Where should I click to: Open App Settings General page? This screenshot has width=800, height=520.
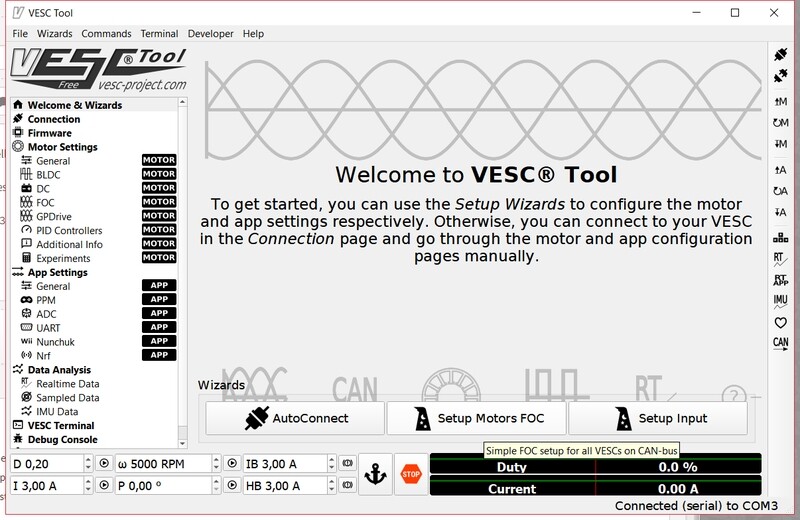[94, 286]
